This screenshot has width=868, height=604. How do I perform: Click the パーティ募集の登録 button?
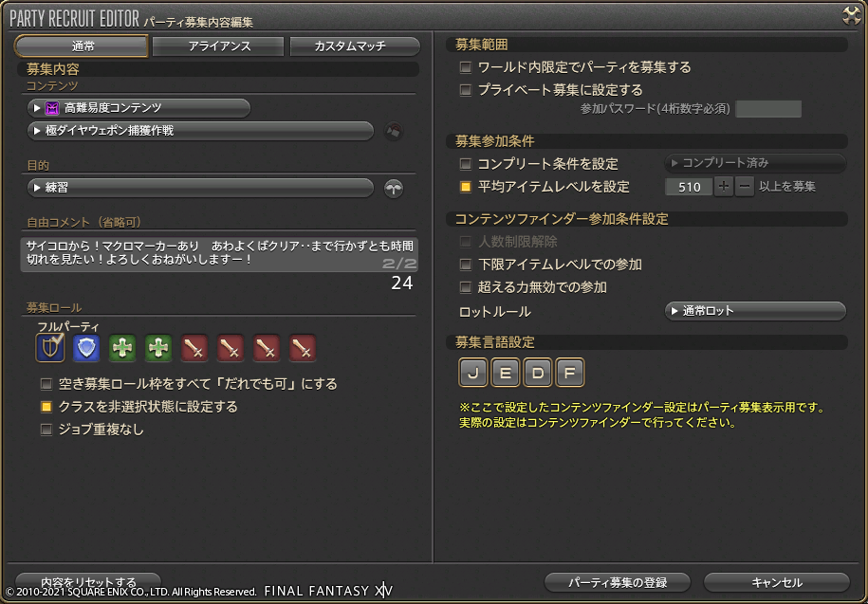pos(618,582)
